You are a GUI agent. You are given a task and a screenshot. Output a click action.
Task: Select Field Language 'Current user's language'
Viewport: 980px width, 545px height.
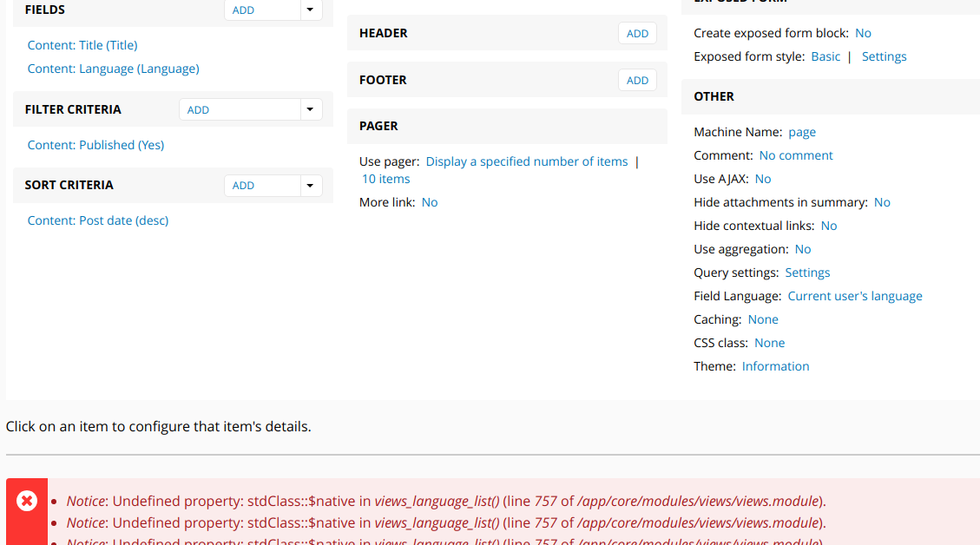pyautogui.click(x=854, y=295)
